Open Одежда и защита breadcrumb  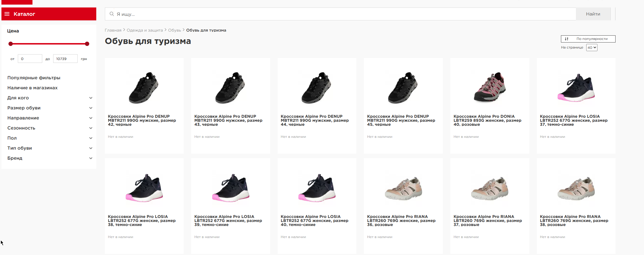(x=145, y=30)
